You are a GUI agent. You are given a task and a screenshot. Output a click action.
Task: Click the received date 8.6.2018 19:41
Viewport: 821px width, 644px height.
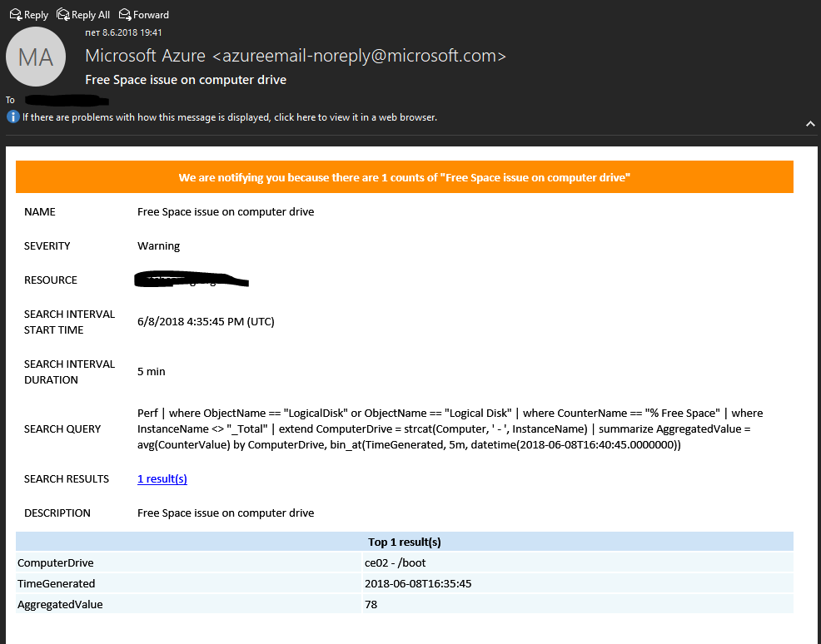123,32
